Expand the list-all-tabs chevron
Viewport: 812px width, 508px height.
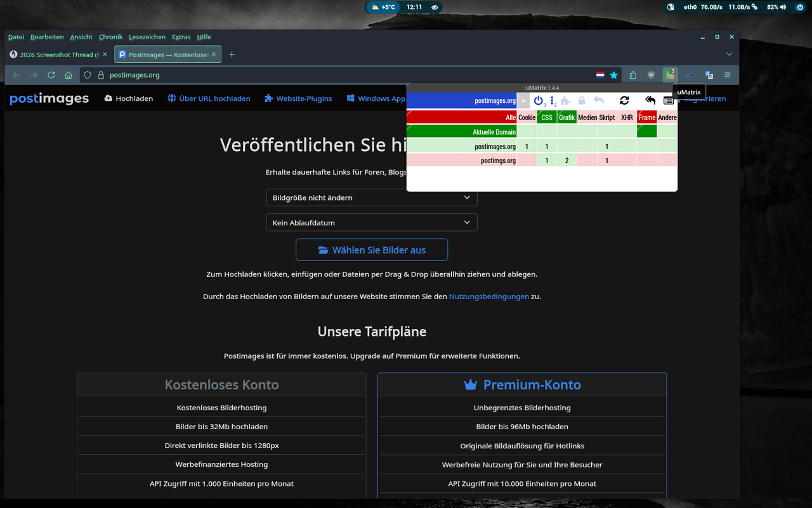point(729,55)
